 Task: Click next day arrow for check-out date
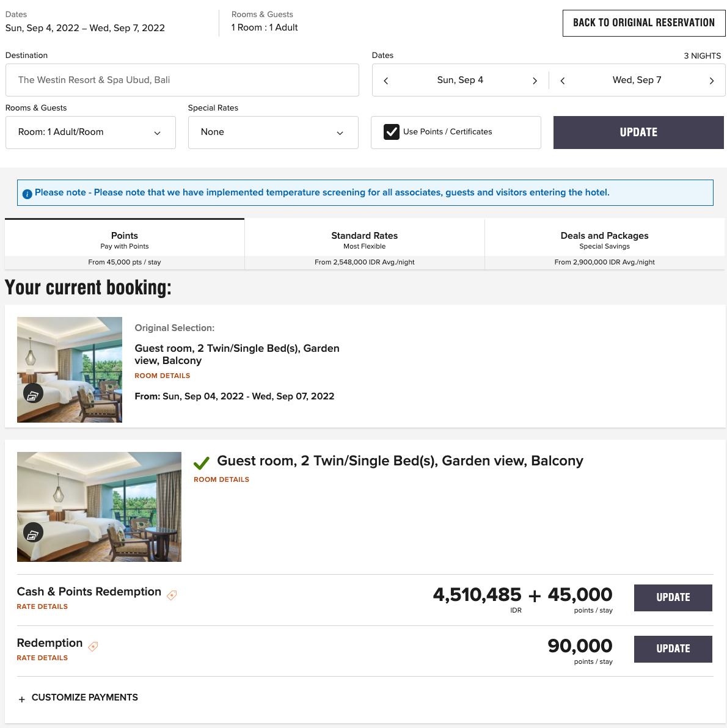[x=711, y=81]
